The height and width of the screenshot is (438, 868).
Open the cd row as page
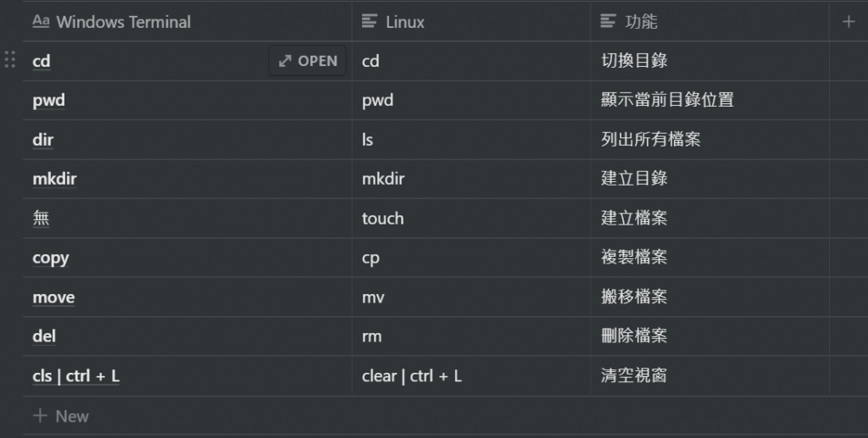[308, 61]
